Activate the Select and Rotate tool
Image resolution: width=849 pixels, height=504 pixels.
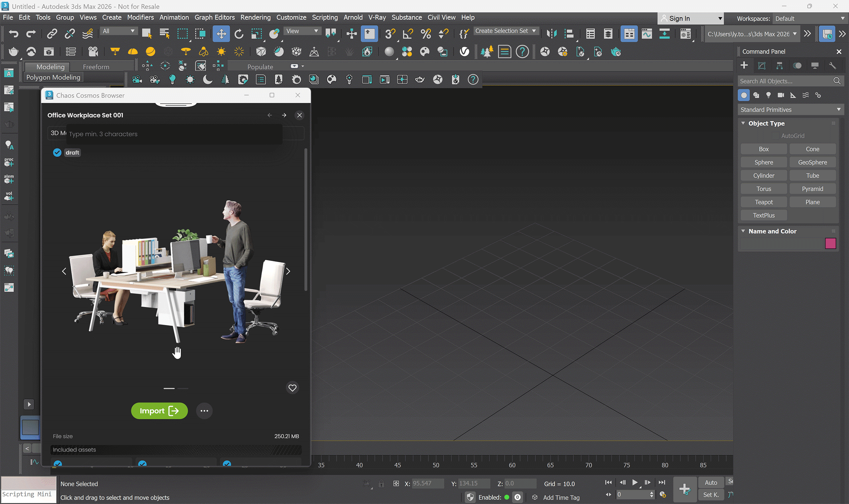tap(239, 34)
